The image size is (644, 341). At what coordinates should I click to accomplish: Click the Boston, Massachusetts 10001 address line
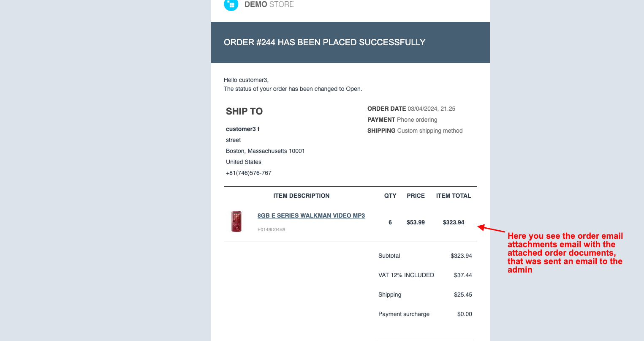[265, 151]
